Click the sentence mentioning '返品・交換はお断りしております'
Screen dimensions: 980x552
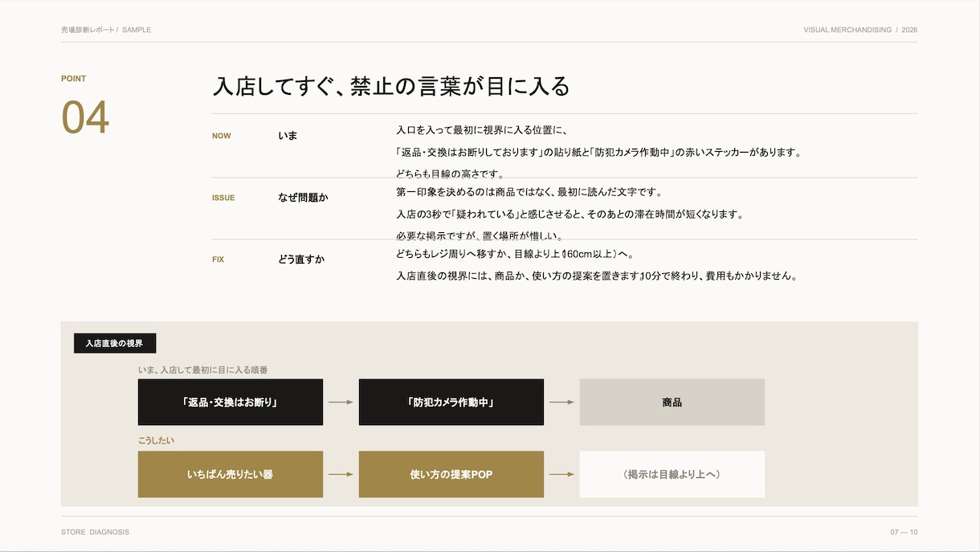pyautogui.click(x=598, y=152)
